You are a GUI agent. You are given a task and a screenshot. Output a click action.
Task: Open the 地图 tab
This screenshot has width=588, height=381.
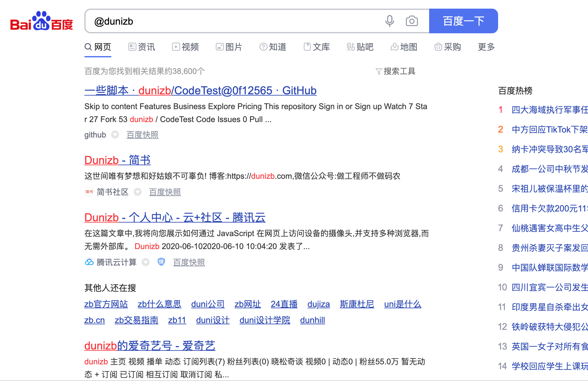tap(404, 47)
